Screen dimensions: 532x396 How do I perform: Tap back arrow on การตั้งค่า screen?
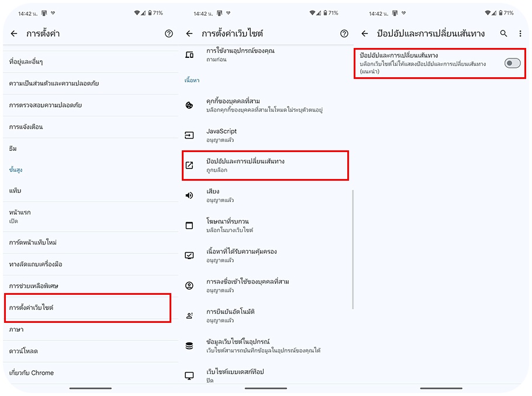[14, 34]
